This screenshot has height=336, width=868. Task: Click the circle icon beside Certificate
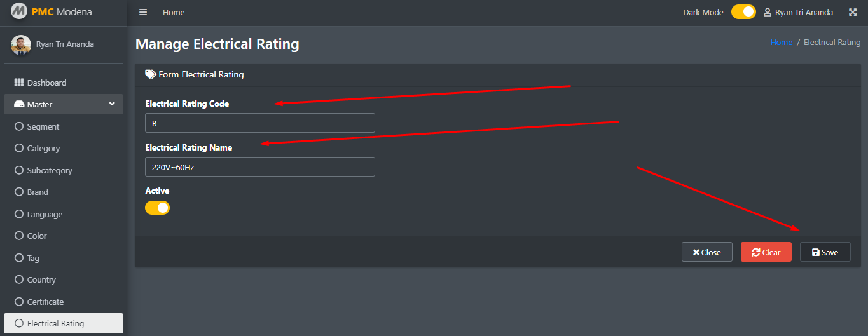pos(19,302)
